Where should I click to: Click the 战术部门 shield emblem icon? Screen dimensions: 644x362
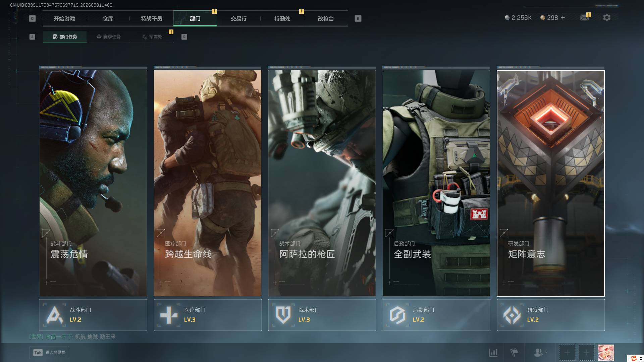tap(283, 315)
